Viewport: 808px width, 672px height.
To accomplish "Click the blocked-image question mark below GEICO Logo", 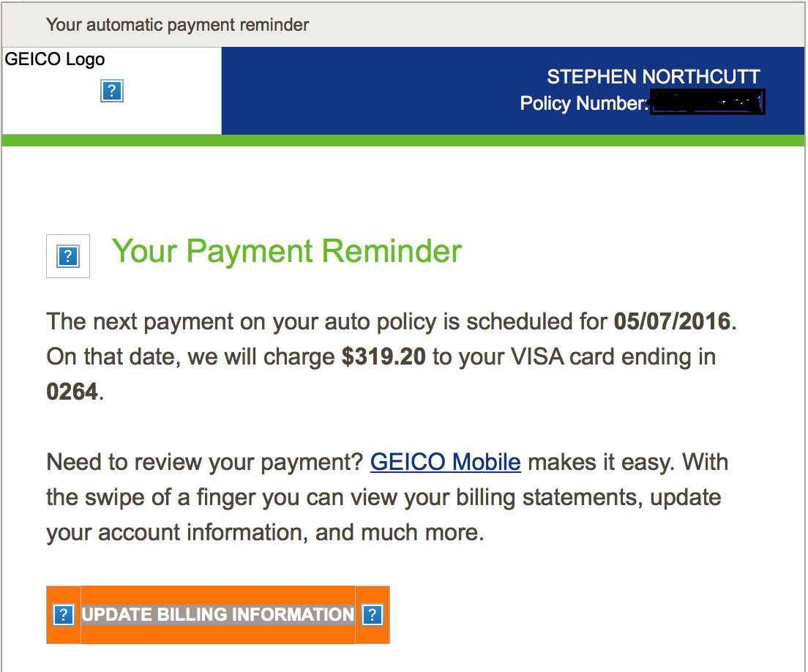I will (x=111, y=91).
